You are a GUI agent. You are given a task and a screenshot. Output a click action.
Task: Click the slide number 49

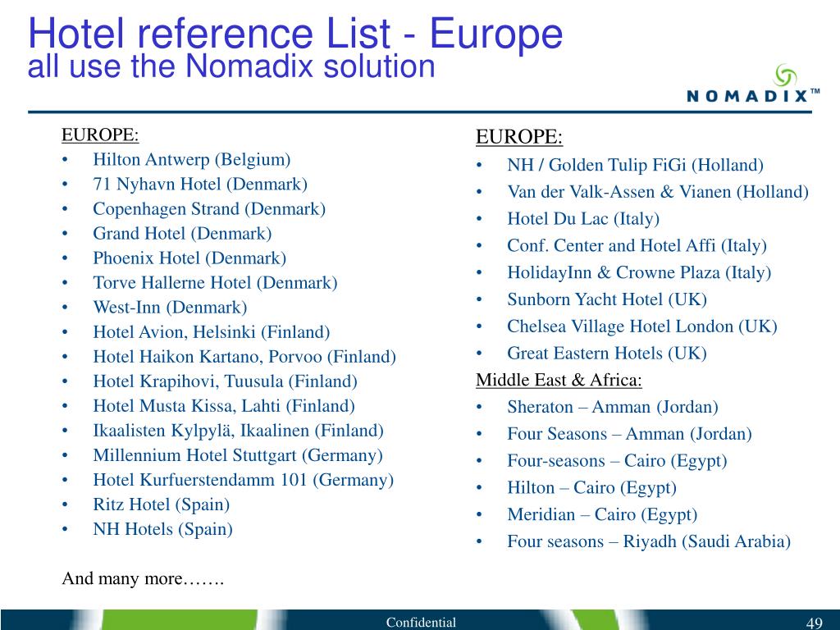tap(815, 623)
